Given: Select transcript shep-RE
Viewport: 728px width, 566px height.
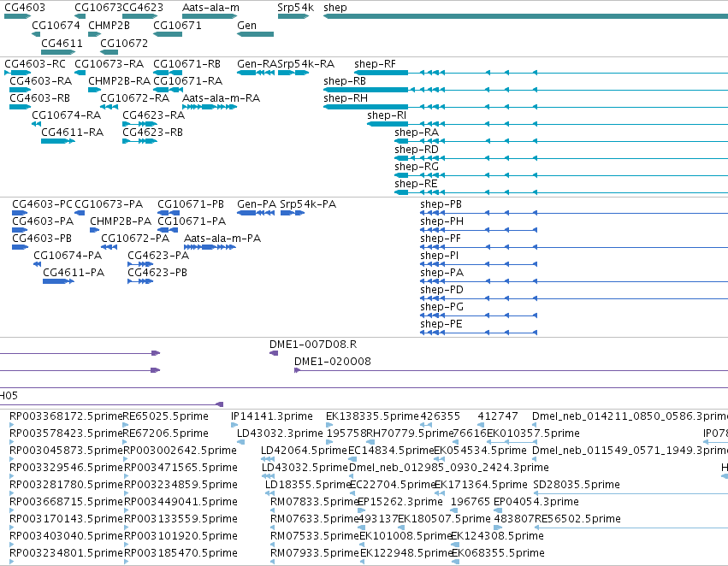Looking at the screenshot, I should coord(416,184).
